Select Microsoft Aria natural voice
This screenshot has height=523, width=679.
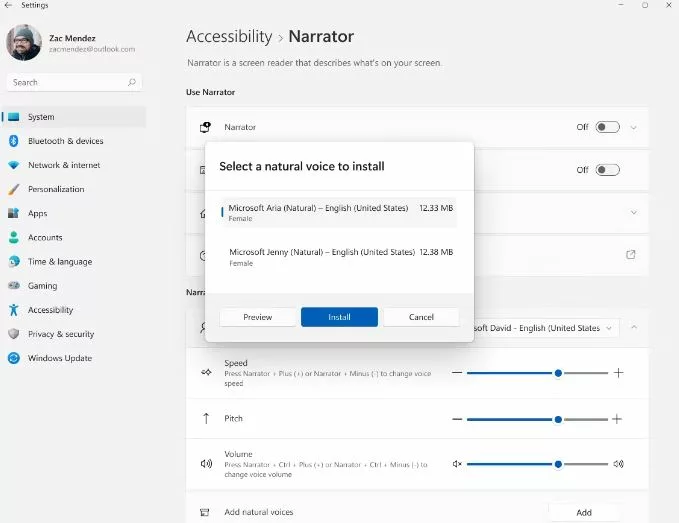pos(339,213)
